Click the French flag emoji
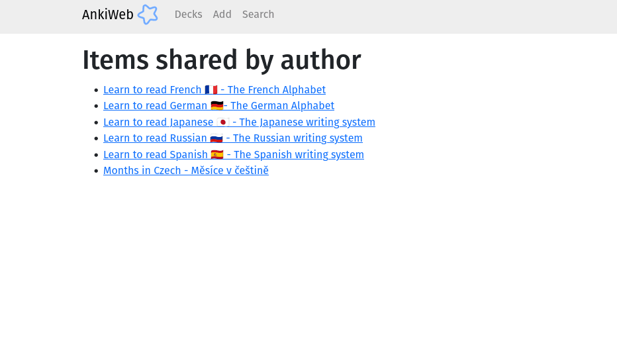Viewport: 617px width, 364px height. tap(211, 90)
